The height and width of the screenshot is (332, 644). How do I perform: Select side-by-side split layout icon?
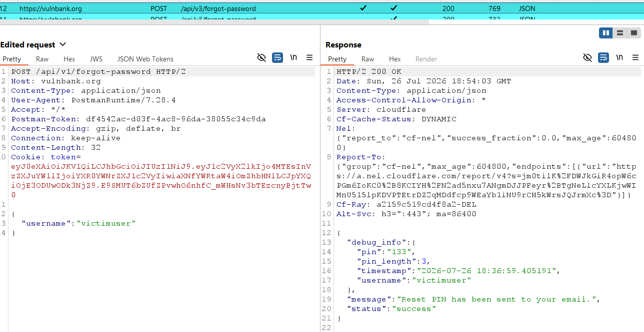tap(606, 33)
